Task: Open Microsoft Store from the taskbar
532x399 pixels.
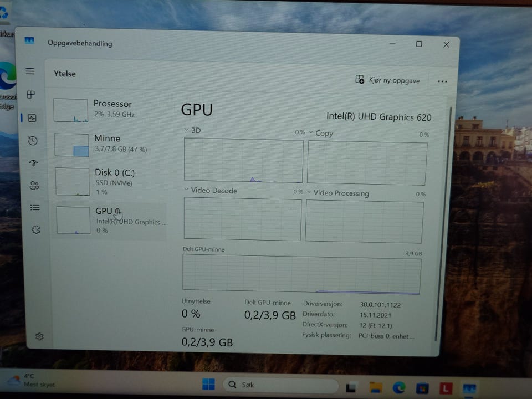Action: [422, 388]
